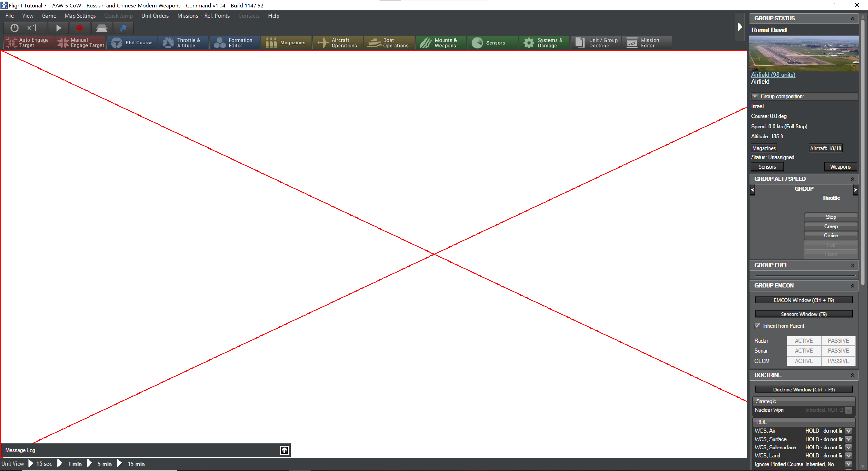Open WCS, Surface dropdown

(x=849, y=439)
